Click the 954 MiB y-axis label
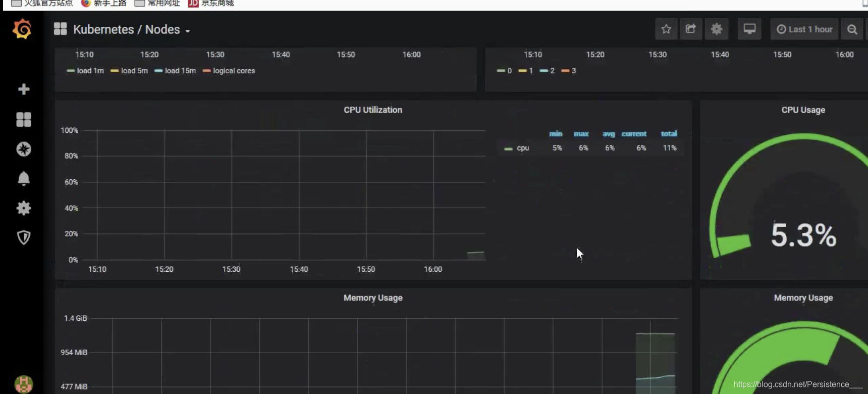Viewport: 868px width, 394px height. coord(74,352)
